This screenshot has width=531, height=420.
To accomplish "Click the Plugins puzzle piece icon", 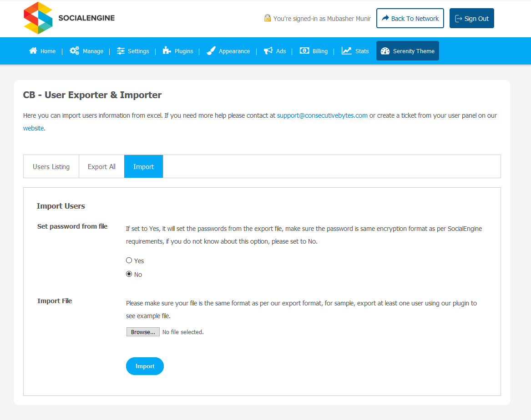I will pyautogui.click(x=167, y=51).
